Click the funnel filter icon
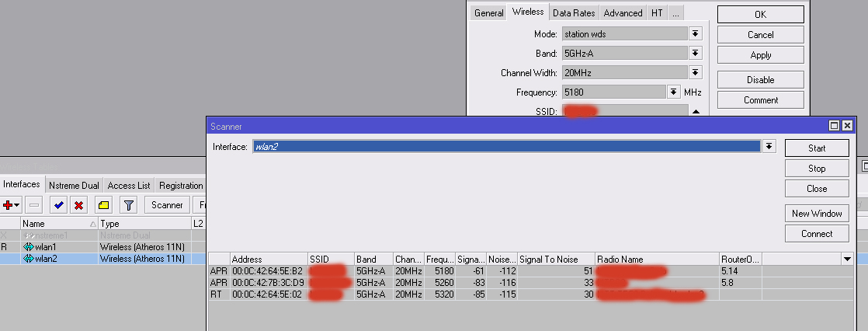 point(128,205)
